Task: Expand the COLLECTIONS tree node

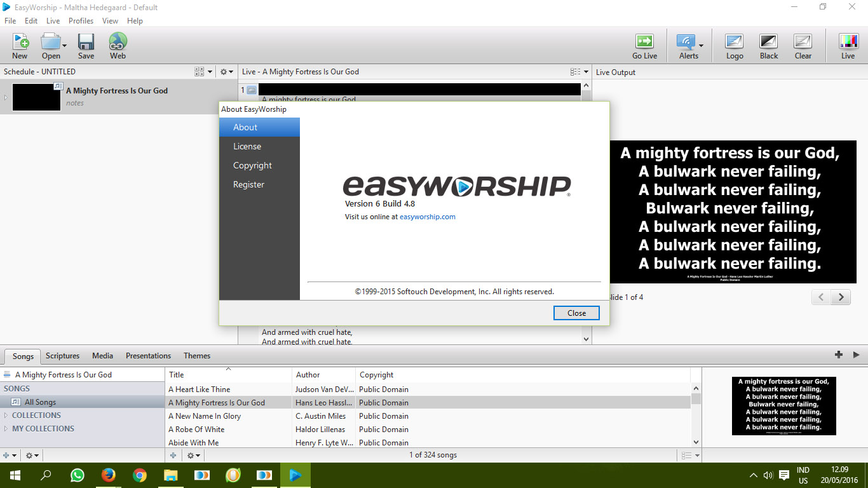Action: (6, 416)
